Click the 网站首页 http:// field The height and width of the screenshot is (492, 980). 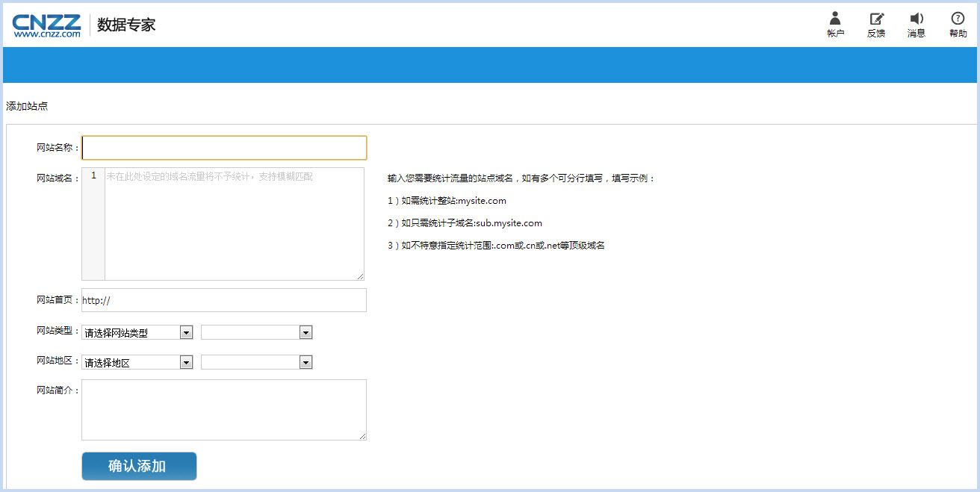[224, 300]
